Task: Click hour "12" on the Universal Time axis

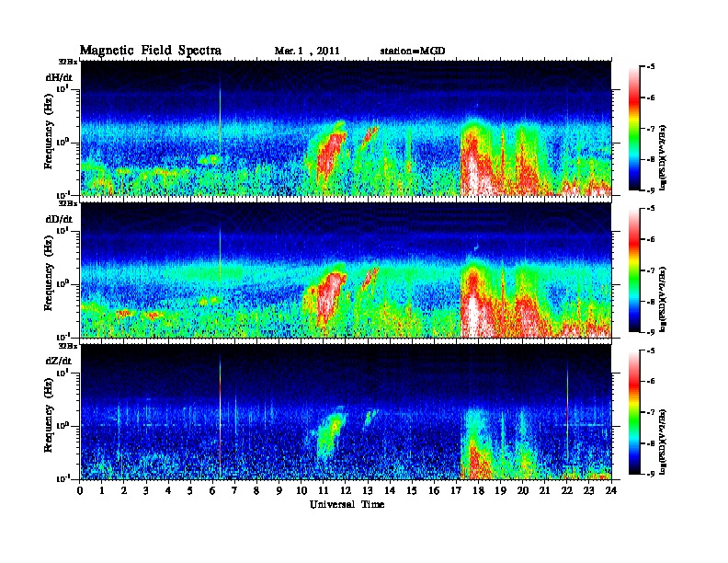Action: coord(346,490)
